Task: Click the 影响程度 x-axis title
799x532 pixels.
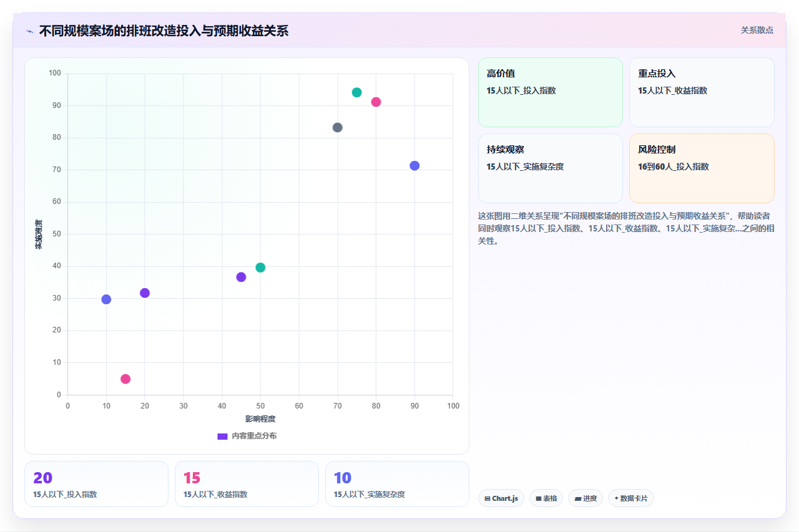Action: [260, 418]
